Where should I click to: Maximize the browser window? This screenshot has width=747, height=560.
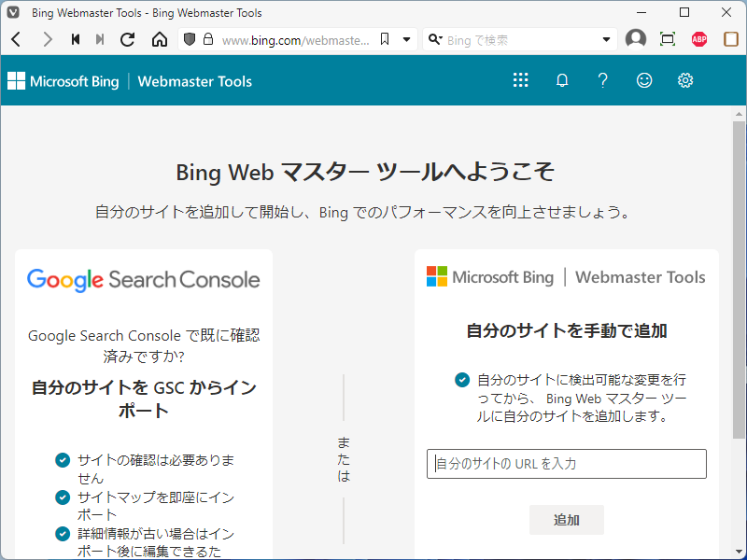click(684, 12)
